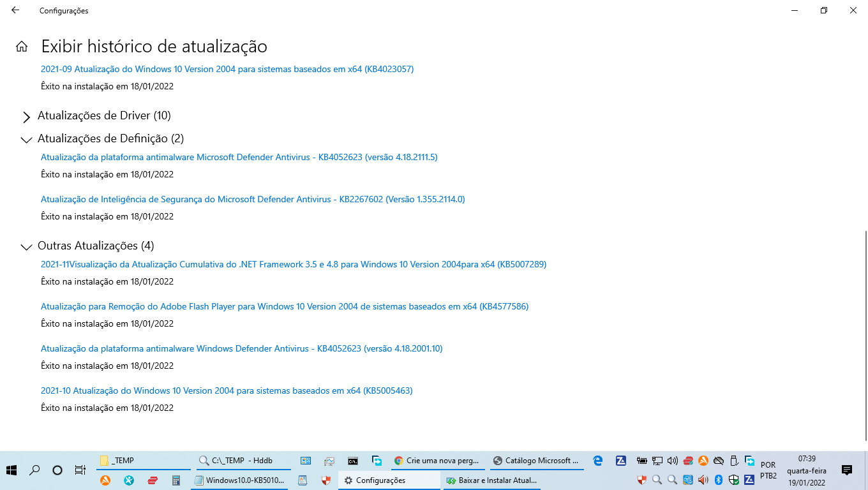Open the volume speaker icon beside network icon
The width and height of the screenshot is (868, 490).
[x=673, y=461]
